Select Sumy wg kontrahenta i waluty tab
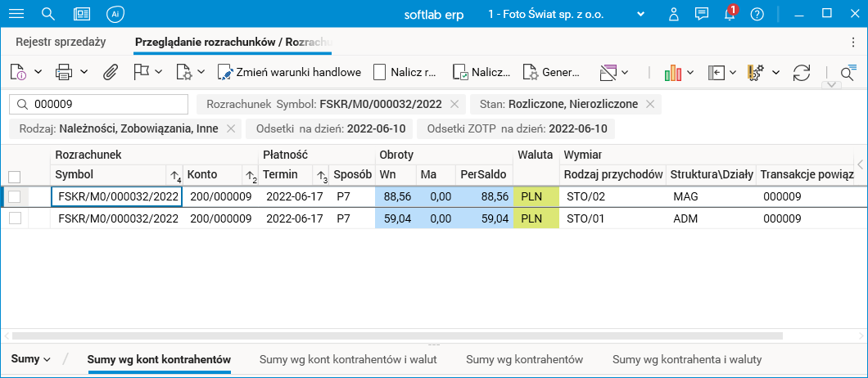Image resolution: width=868 pixels, height=378 pixels. pos(687,359)
